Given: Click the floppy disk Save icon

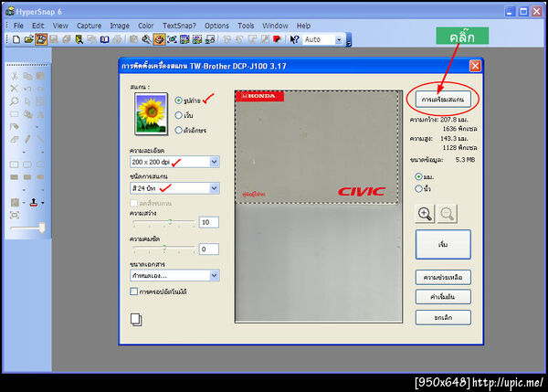Looking at the screenshot, I should pyautogui.click(x=54, y=39).
